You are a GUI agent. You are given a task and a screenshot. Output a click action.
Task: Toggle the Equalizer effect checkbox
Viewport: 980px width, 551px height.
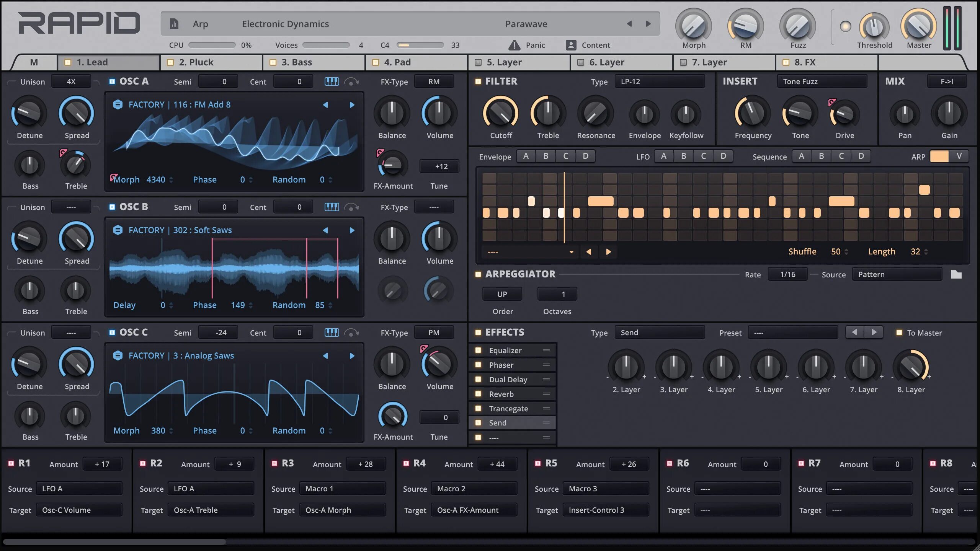click(x=478, y=350)
